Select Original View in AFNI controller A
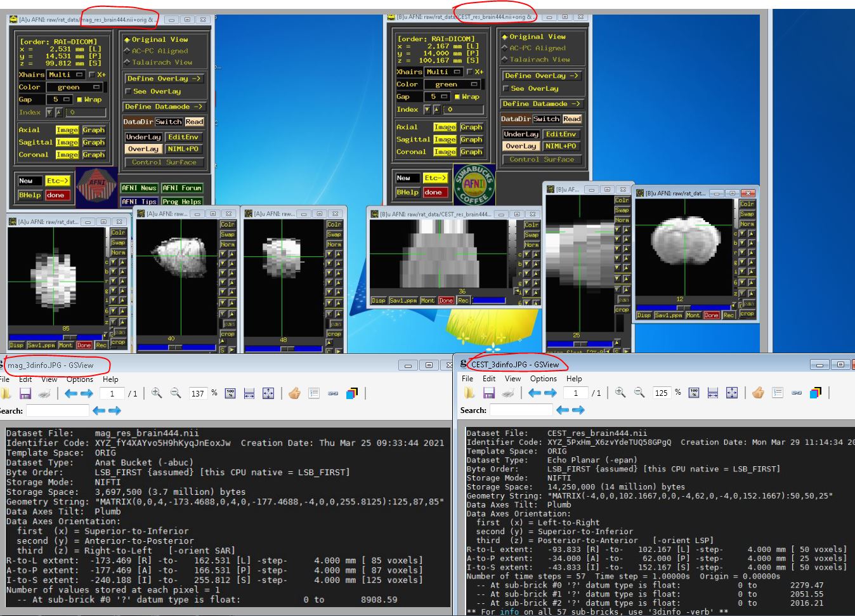The height and width of the screenshot is (616, 855). 156,39
